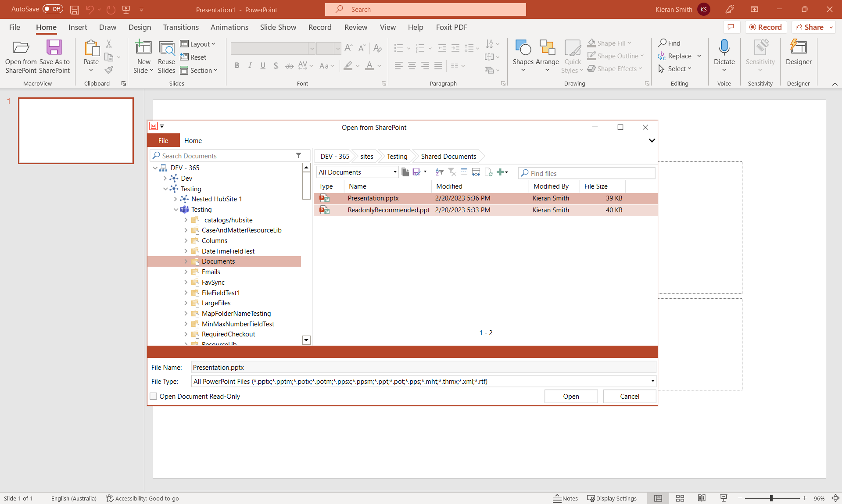The height and width of the screenshot is (504, 842).
Task: Click the quick access Save icon
Action: pos(75,9)
